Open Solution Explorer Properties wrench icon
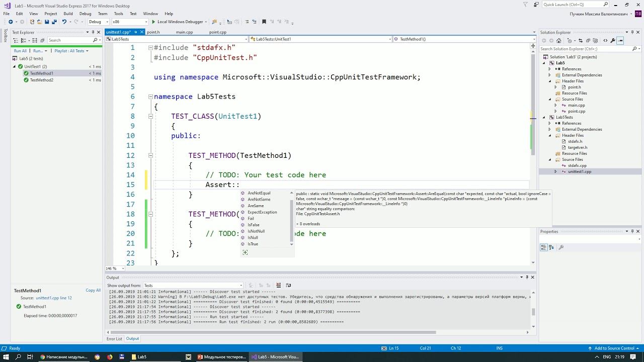 pos(613,41)
